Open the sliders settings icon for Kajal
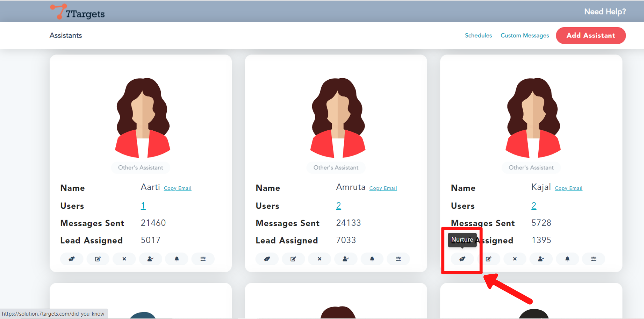Viewport: 644px width, 319px height. click(593, 259)
